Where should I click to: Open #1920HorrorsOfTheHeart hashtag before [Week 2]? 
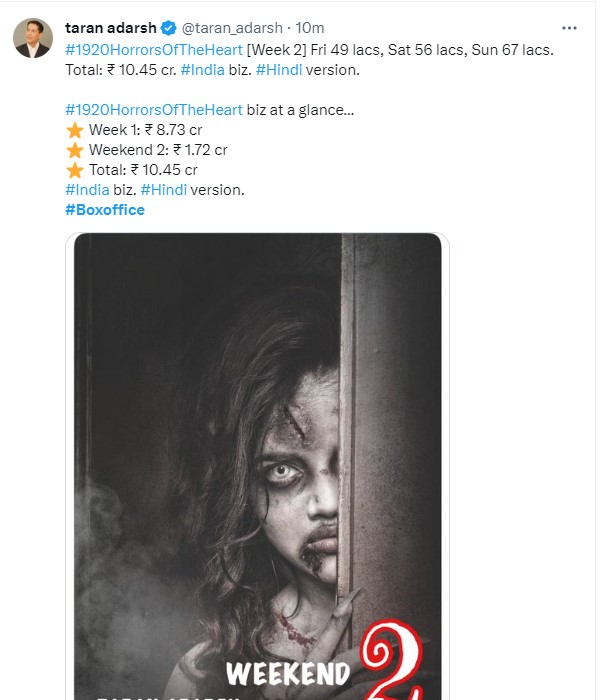pos(154,50)
